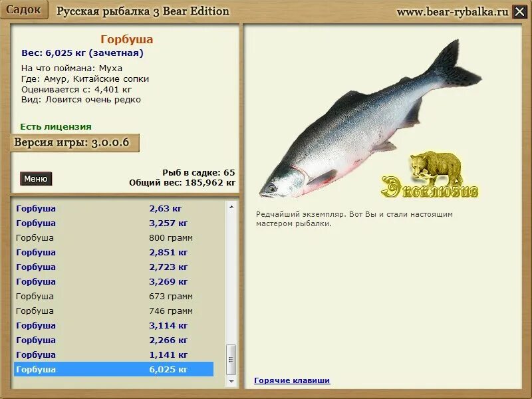Select the Горбуша 2,63 кг row
The height and width of the screenshot is (399, 532).
114,208
